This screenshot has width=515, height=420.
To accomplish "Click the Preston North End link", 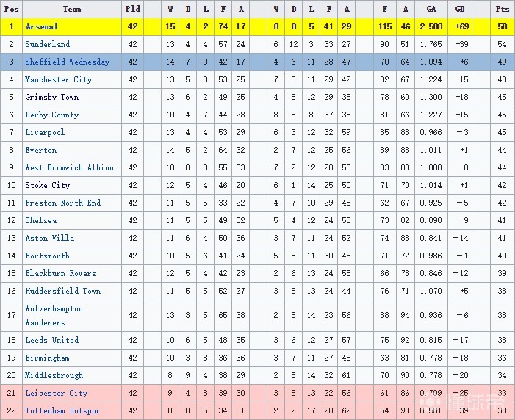I will click(x=62, y=203).
